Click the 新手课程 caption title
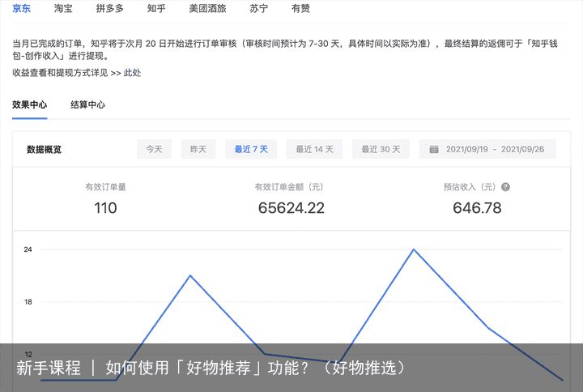The height and width of the screenshot is (392, 583). 211,368
